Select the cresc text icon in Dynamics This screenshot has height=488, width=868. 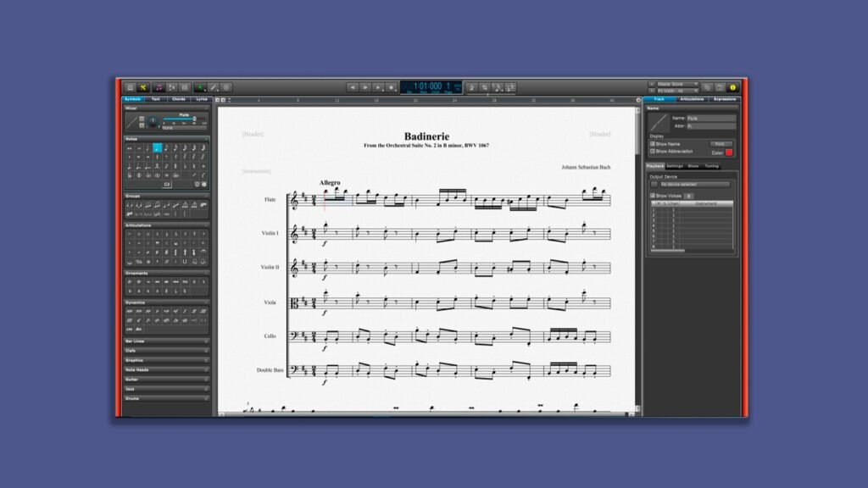click(x=130, y=330)
